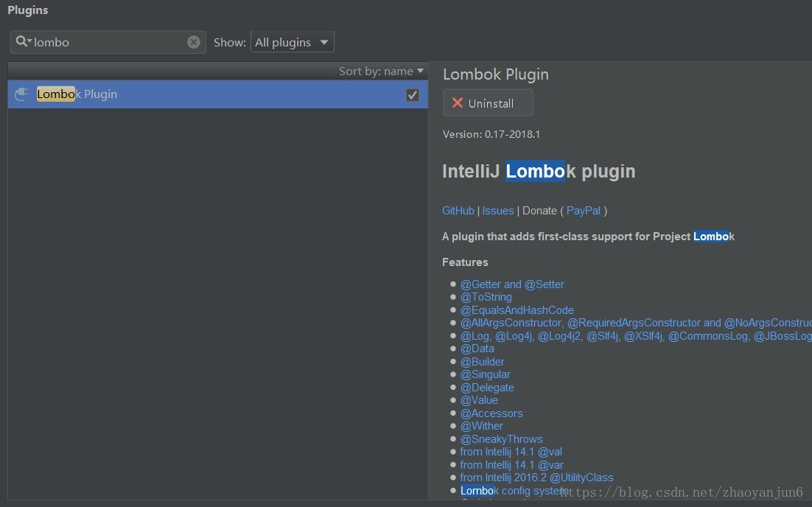This screenshot has height=507, width=812.
Task: Open the @SneakyThrows feature link
Action: coord(501,439)
